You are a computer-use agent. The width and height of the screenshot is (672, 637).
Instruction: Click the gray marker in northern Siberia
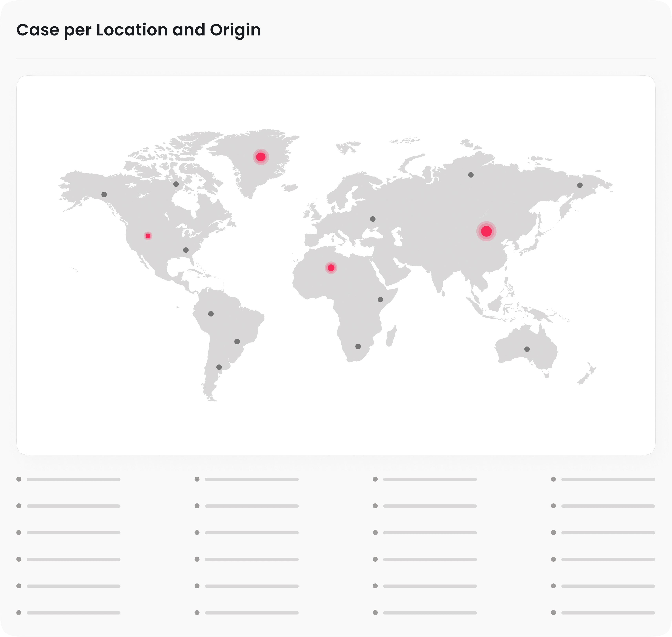pos(471,175)
